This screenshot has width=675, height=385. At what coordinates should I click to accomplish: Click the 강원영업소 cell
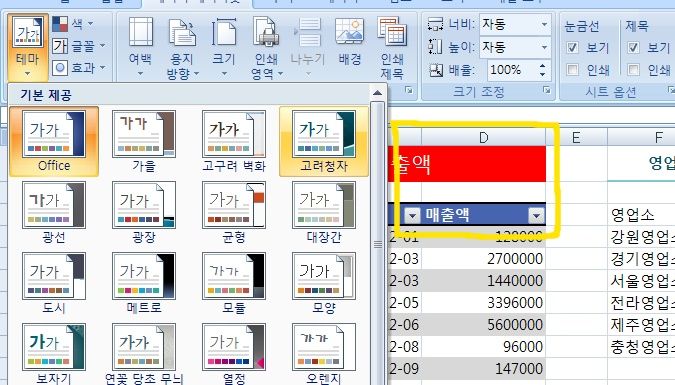[641, 236]
